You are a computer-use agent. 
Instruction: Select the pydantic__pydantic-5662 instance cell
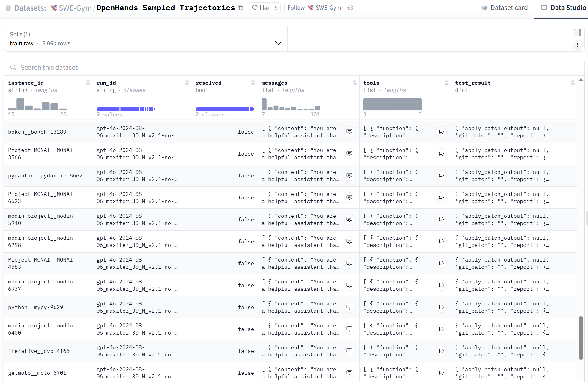tap(49, 175)
